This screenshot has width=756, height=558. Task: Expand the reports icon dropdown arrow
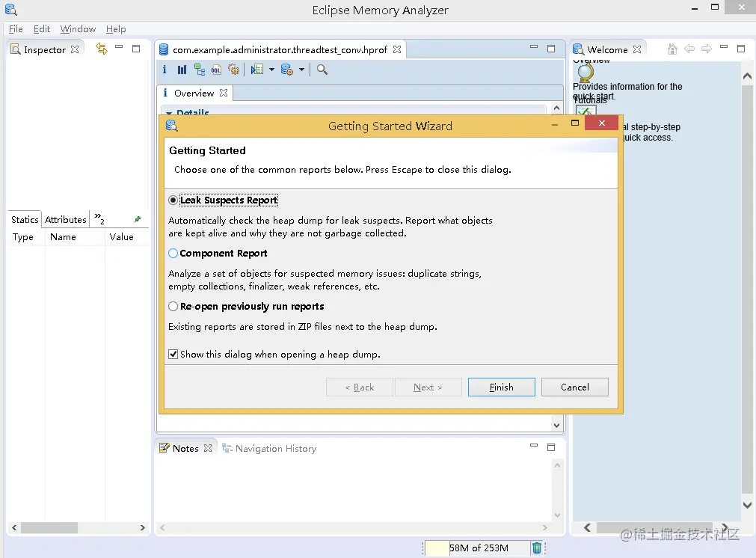tap(271, 70)
